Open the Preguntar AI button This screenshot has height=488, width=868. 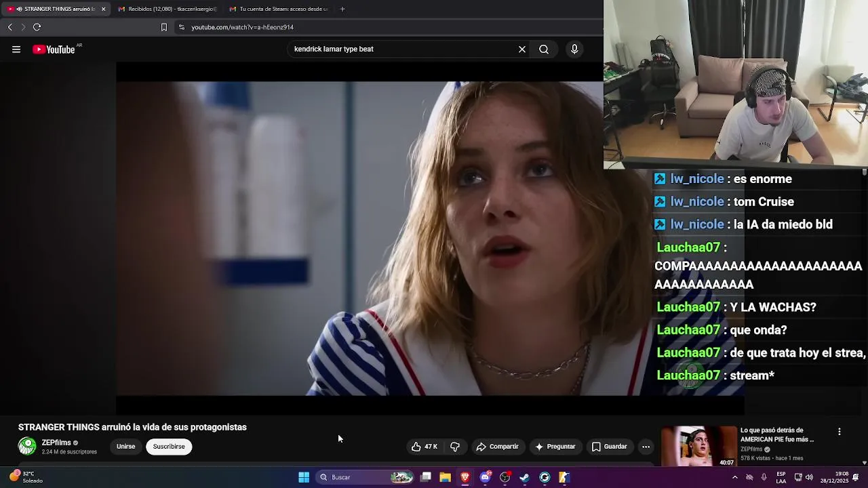pos(555,447)
